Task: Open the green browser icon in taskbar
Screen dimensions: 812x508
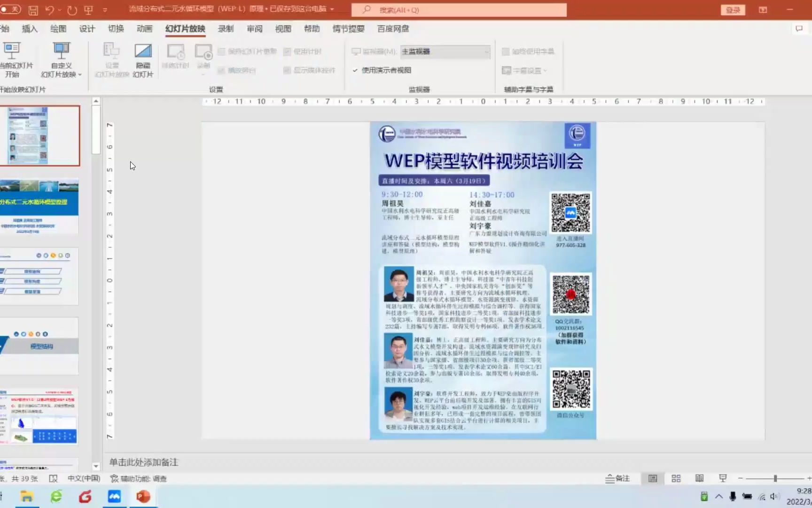Action: 56,496
